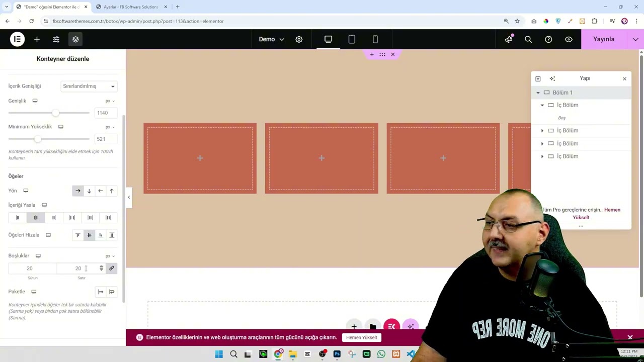The width and height of the screenshot is (644, 362).
Task: Delete container with X in handle
Action: pyautogui.click(x=393, y=54)
